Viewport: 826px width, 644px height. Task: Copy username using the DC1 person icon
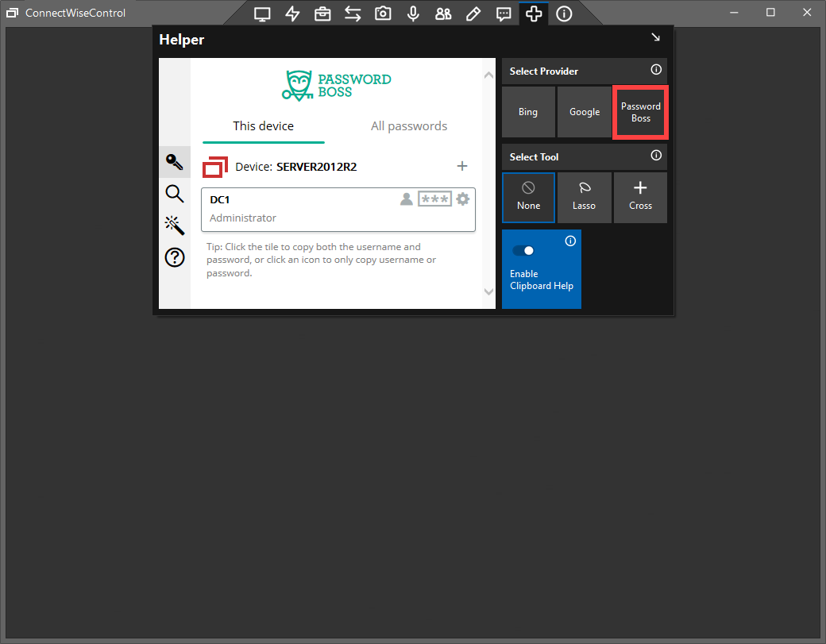pos(406,199)
